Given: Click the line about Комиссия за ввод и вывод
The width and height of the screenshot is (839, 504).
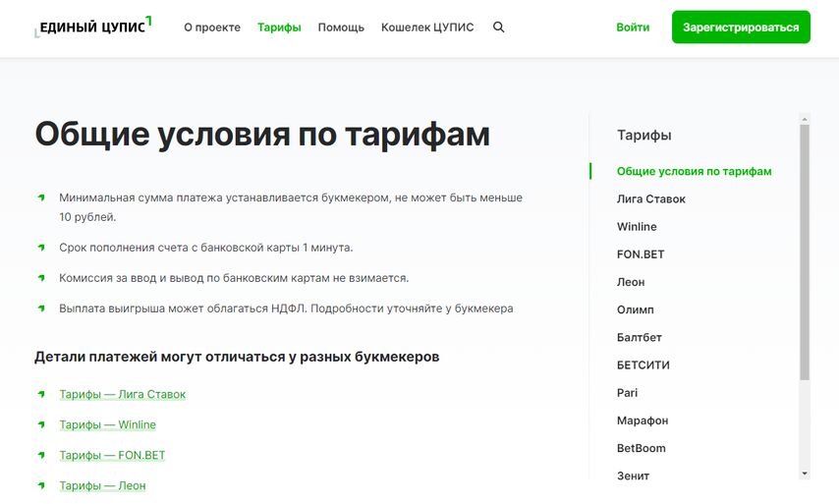Looking at the screenshot, I should click(x=234, y=278).
